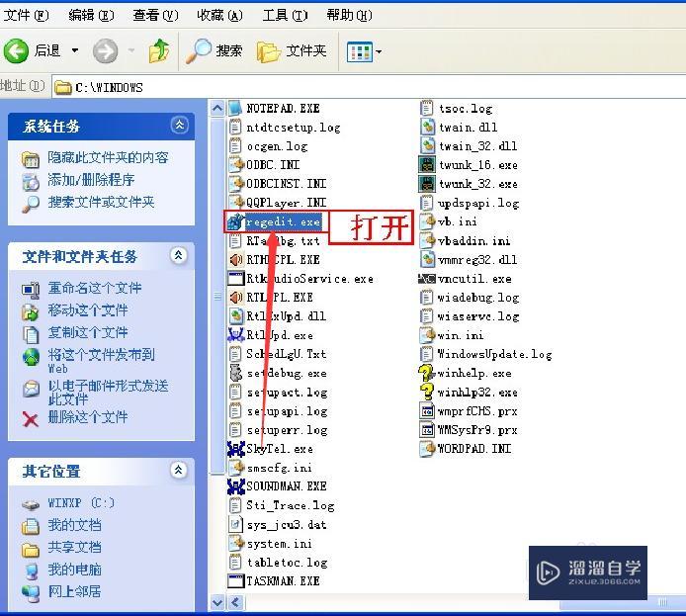Image resolution: width=686 pixels, height=616 pixels.
Task: Select the file named WindowsUpdate.log
Action: pos(495,354)
